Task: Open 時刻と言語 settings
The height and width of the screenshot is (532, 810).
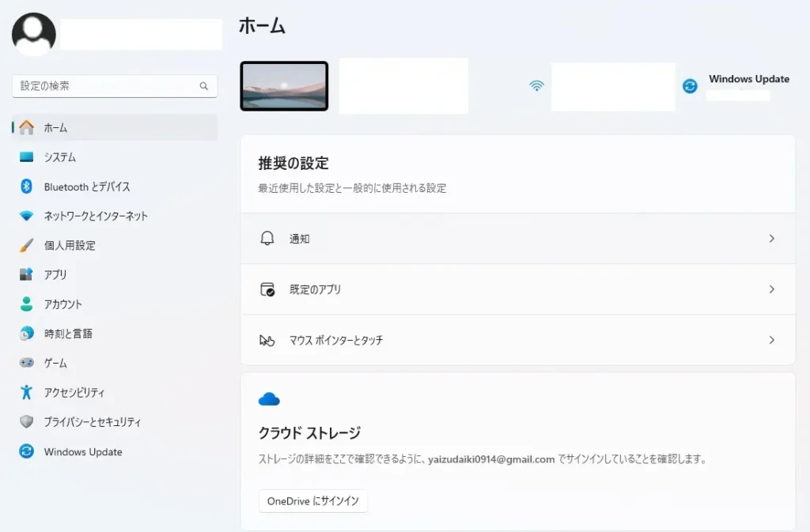Action: [x=115, y=334]
